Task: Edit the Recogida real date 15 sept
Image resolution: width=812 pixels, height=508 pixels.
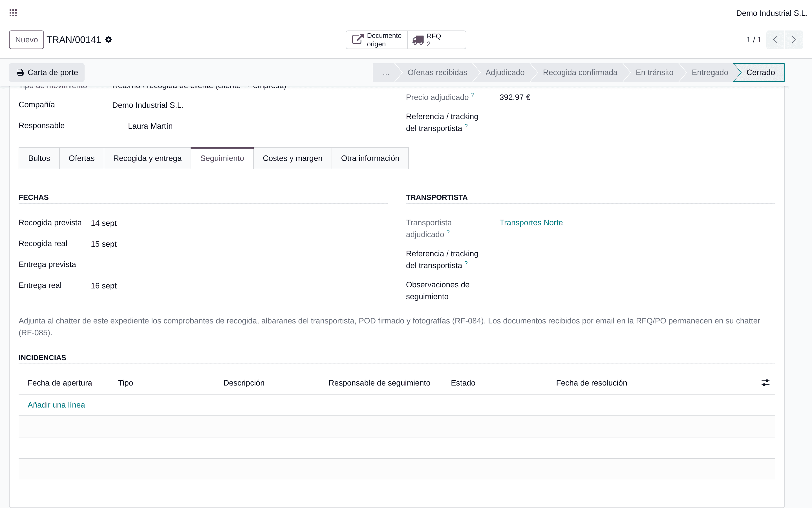Action: (x=104, y=244)
